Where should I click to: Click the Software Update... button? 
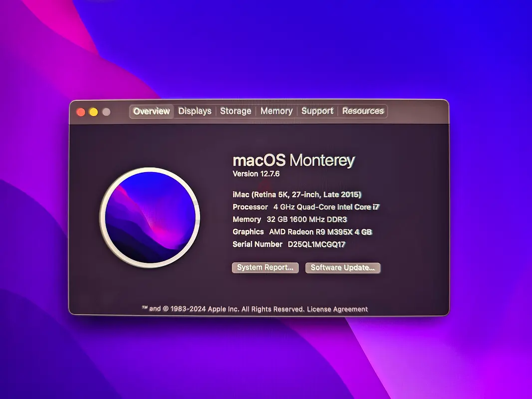point(343,268)
